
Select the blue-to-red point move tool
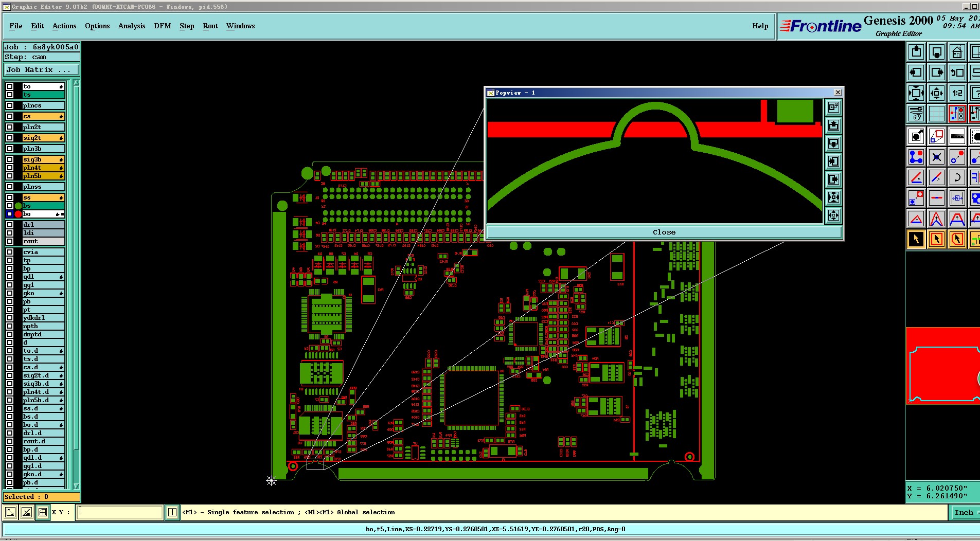coord(957,157)
